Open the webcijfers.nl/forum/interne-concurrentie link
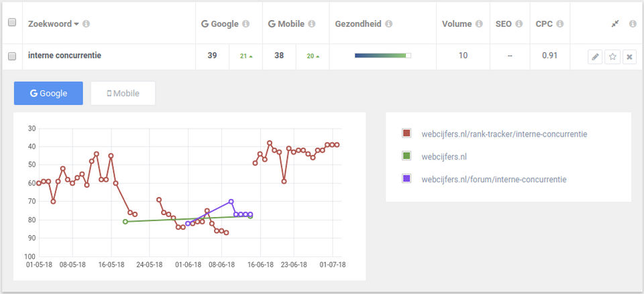 [x=494, y=179]
